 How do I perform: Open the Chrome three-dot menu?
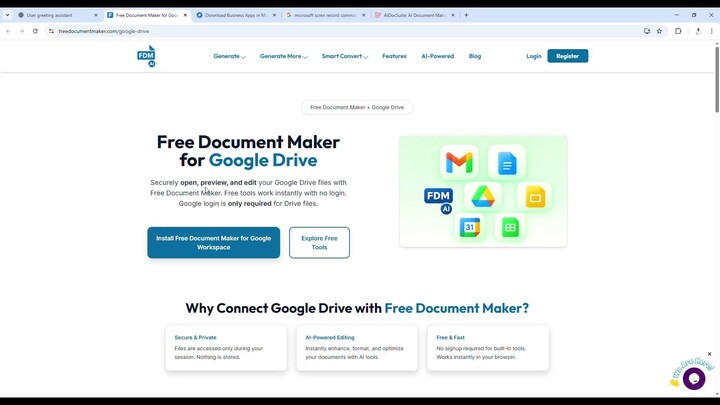coord(712,31)
